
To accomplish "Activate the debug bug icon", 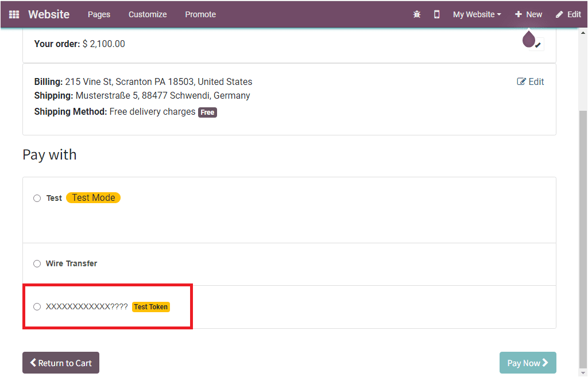I will 417,14.
